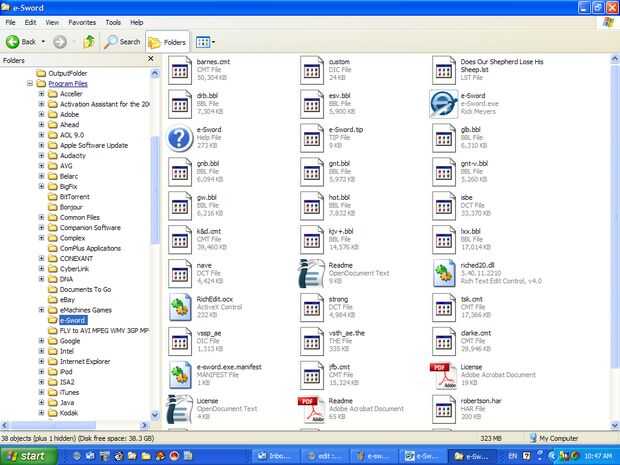Click the folder tree scroll down arrow
620x465 pixels.
tap(155, 415)
